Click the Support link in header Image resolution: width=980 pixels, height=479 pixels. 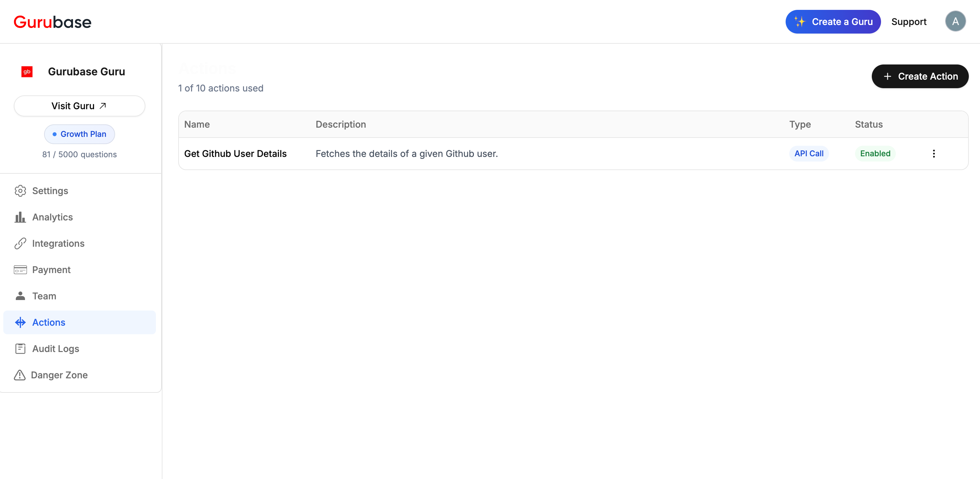[909, 22]
